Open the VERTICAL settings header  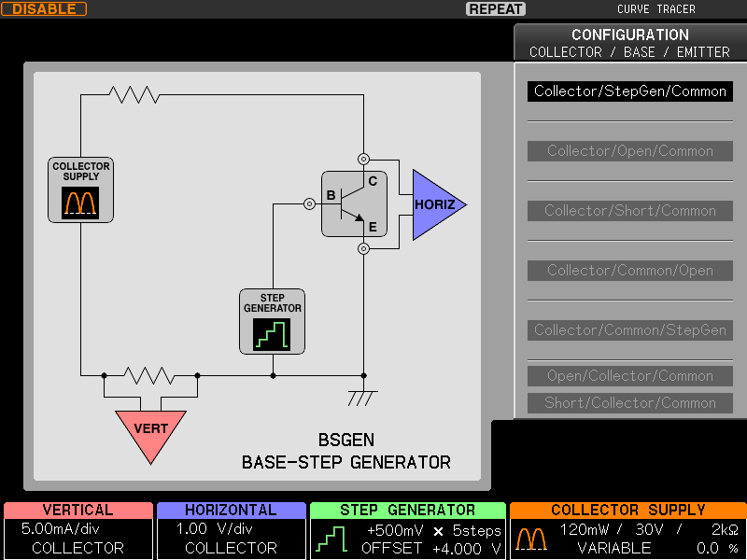pos(78,510)
